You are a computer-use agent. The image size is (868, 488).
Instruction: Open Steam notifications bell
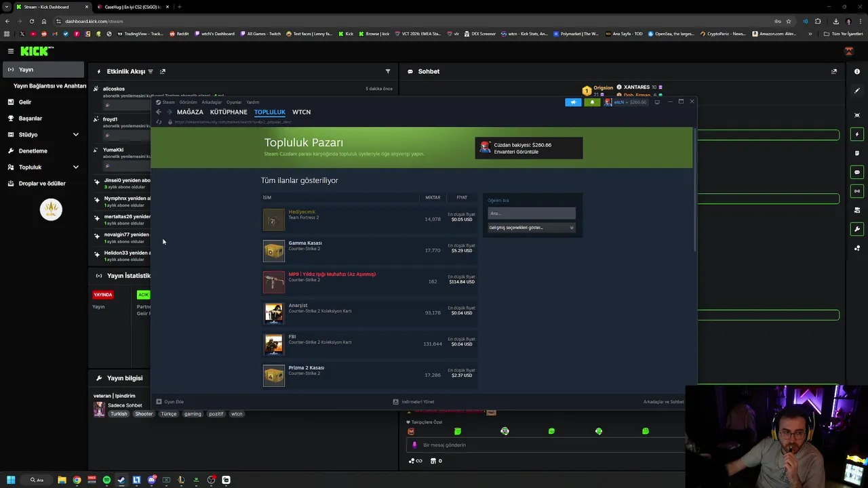tap(592, 102)
